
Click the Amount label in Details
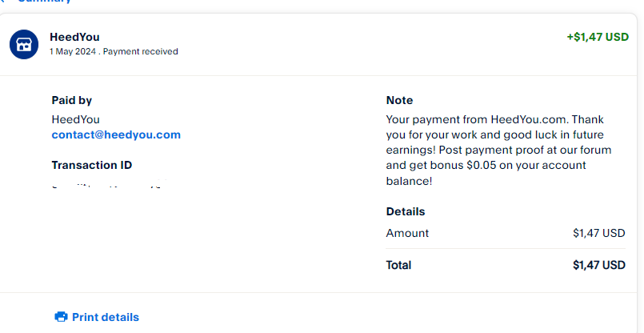(407, 233)
